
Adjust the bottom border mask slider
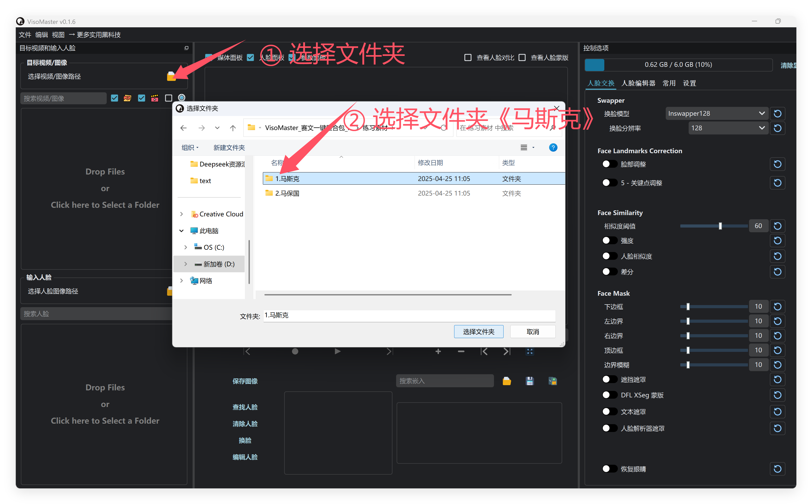pos(714,307)
